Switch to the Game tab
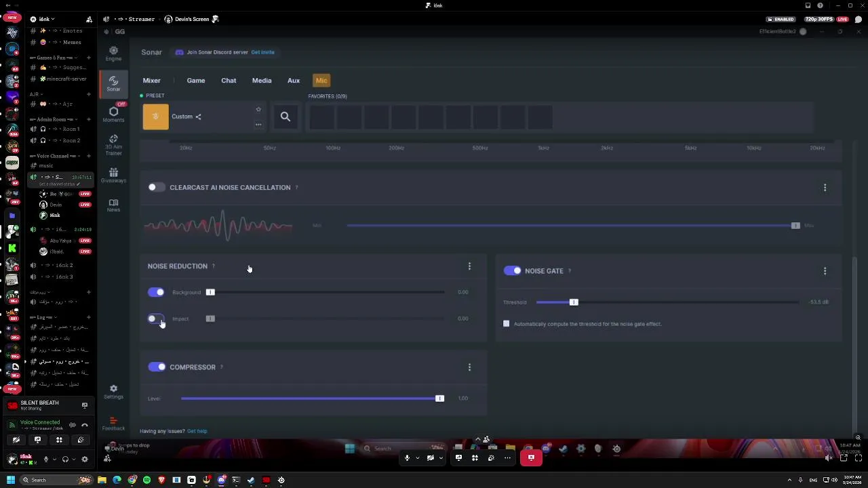This screenshot has height=488, width=868. [196, 81]
